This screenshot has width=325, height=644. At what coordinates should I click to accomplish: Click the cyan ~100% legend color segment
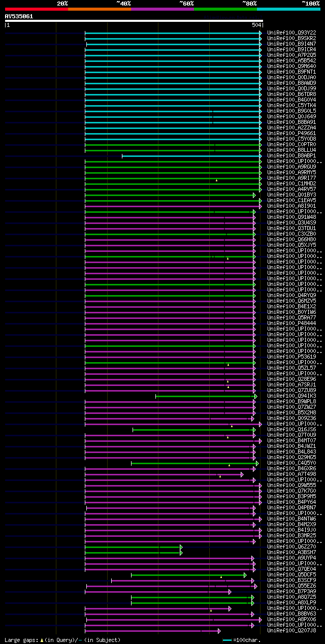point(288,9)
